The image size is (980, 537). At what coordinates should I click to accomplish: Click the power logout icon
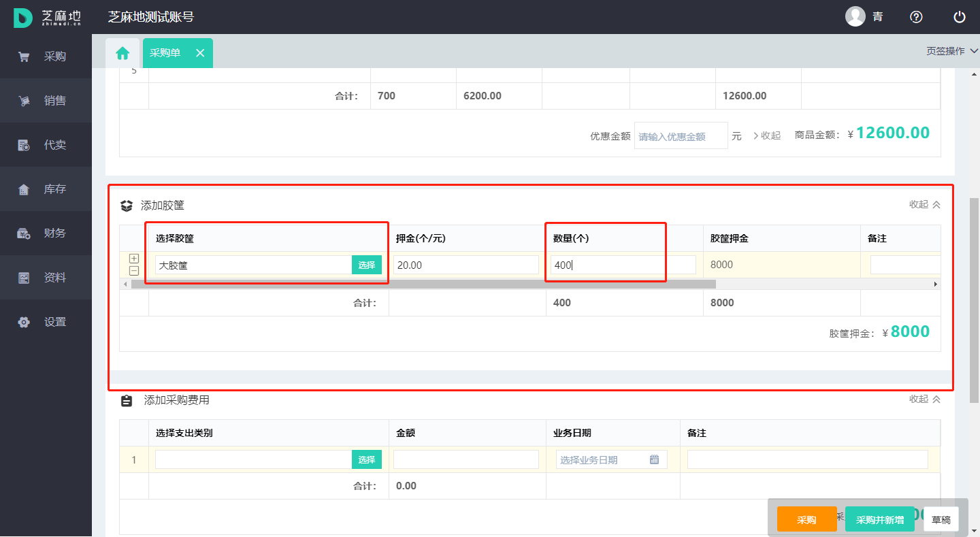(x=960, y=17)
